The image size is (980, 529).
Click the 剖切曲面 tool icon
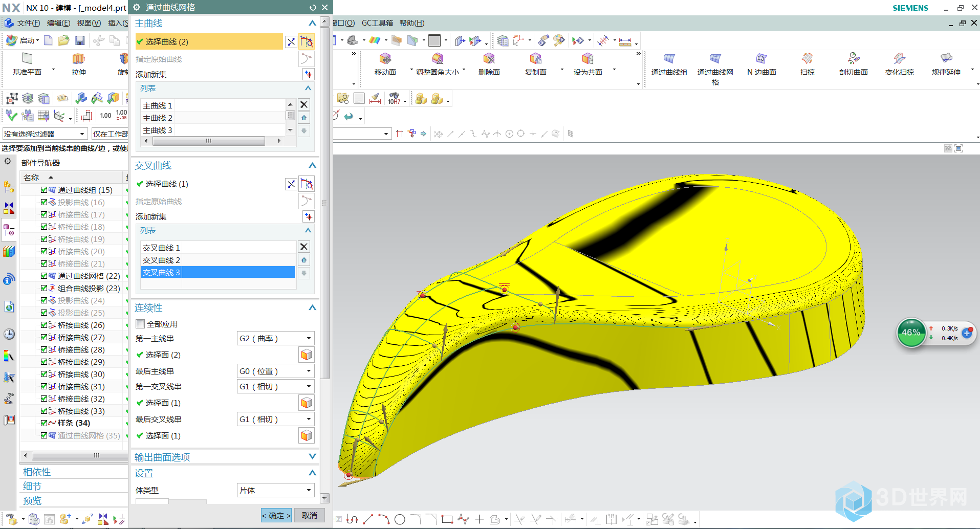[853, 58]
